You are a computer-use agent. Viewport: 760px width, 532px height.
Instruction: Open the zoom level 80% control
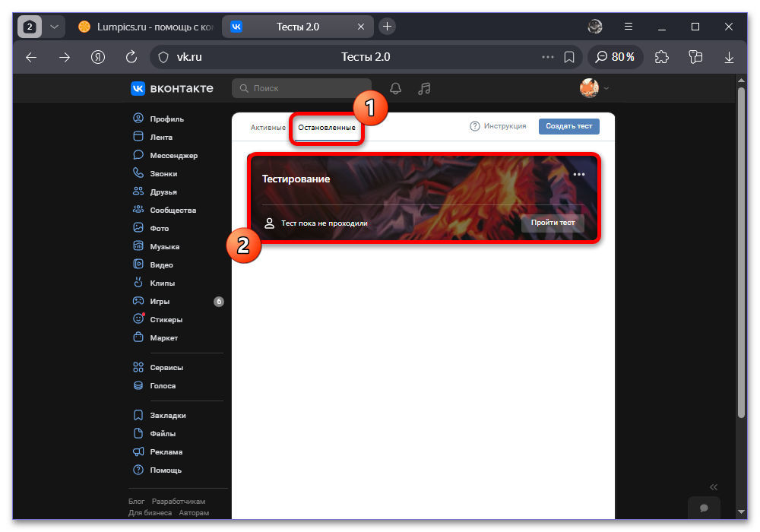[615, 57]
